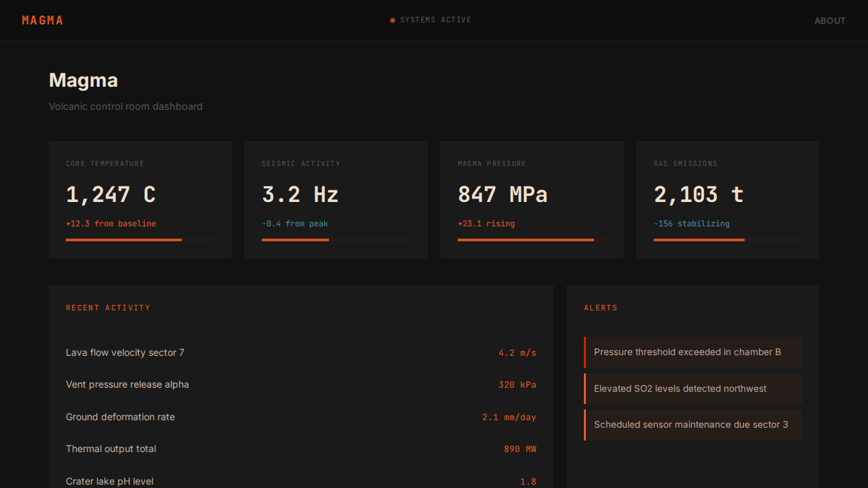Open Elevated SO2 levels detected alert
This screenshot has height=488, width=868.
coord(693,388)
